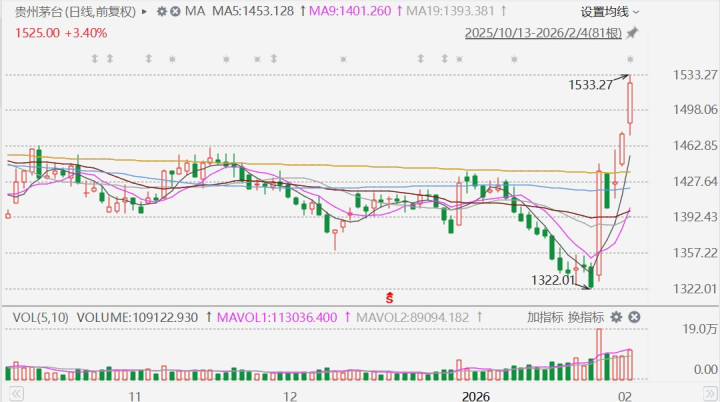Click 加指标 to add an indicator
This screenshot has height=402, width=720.
pos(545,317)
